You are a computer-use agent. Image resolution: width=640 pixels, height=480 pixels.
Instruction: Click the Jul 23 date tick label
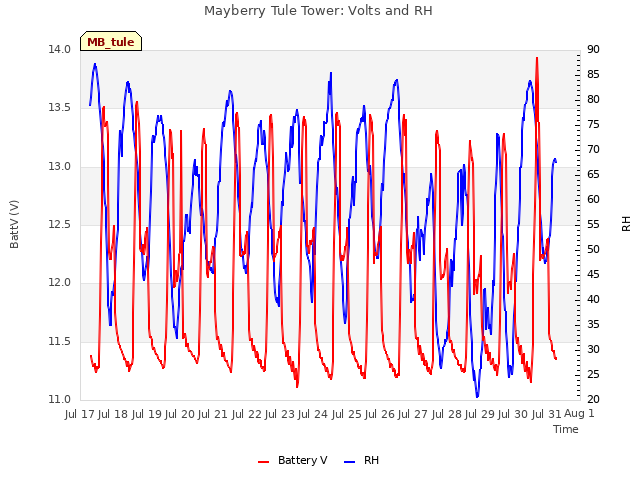point(280,414)
